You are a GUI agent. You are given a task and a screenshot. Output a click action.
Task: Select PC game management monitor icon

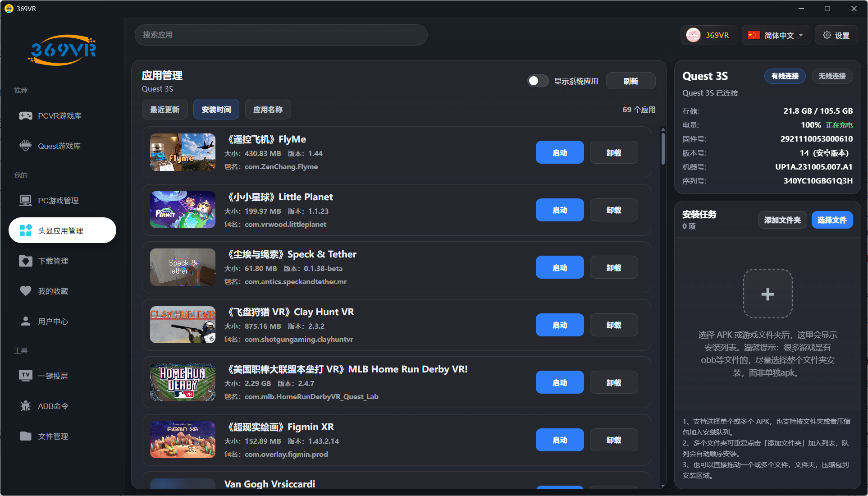pyautogui.click(x=26, y=200)
